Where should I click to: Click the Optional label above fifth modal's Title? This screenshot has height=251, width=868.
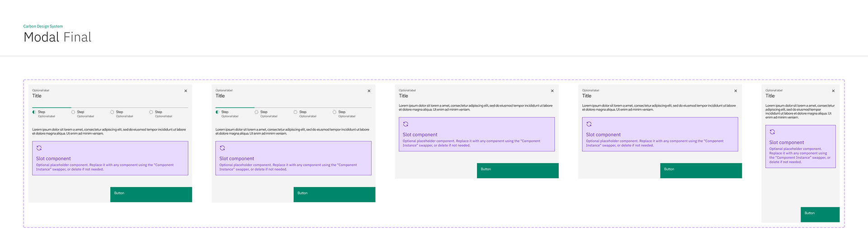774,90
